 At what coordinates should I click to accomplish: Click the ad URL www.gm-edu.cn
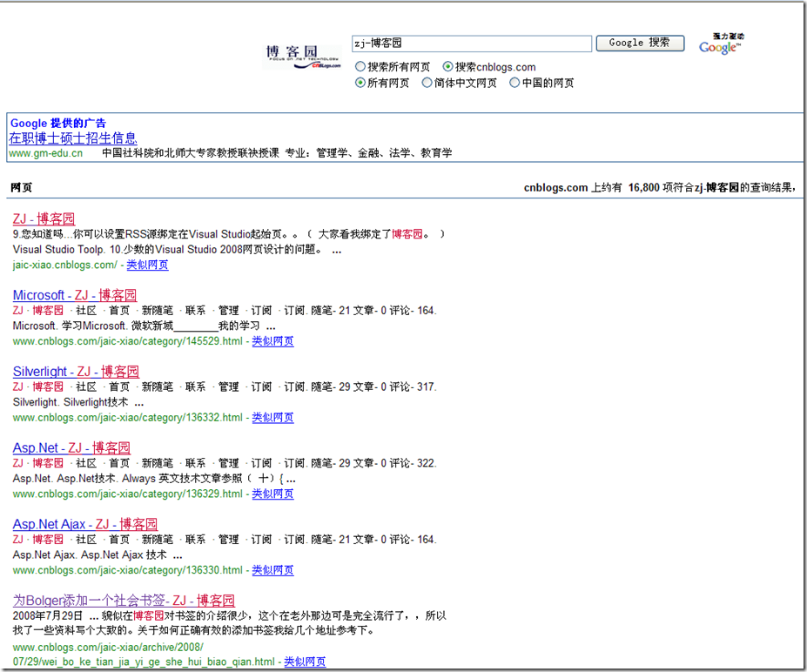[x=45, y=153]
